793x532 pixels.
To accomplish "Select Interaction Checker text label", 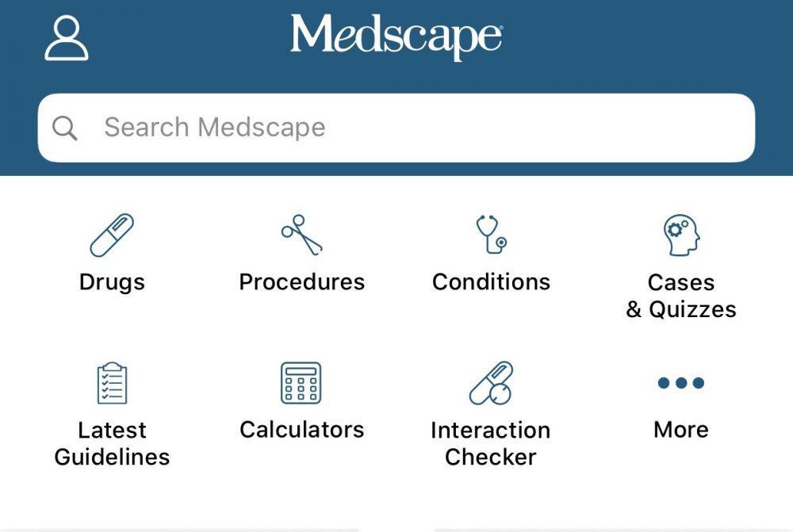I will pos(491,443).
